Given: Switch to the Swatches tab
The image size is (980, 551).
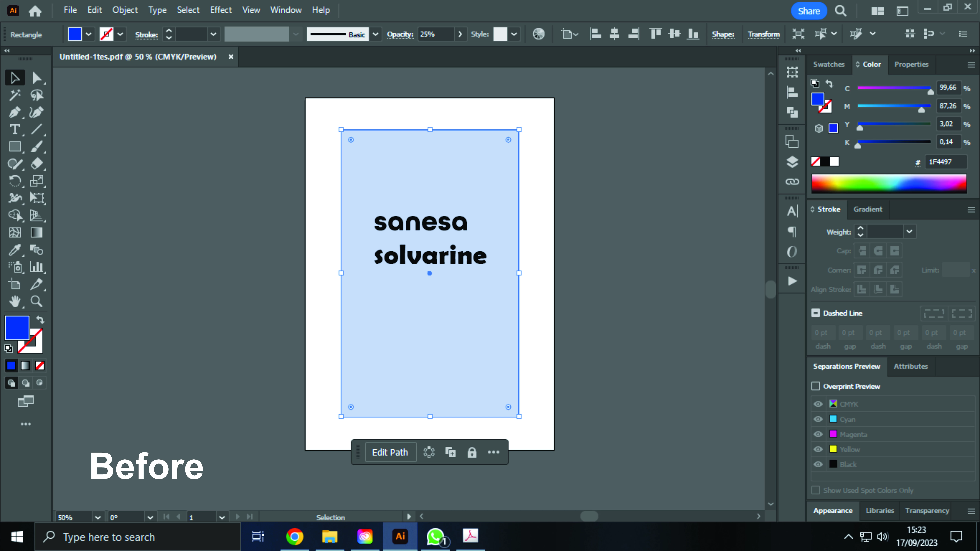Looking at the screenshot, I should pos(829,64).
